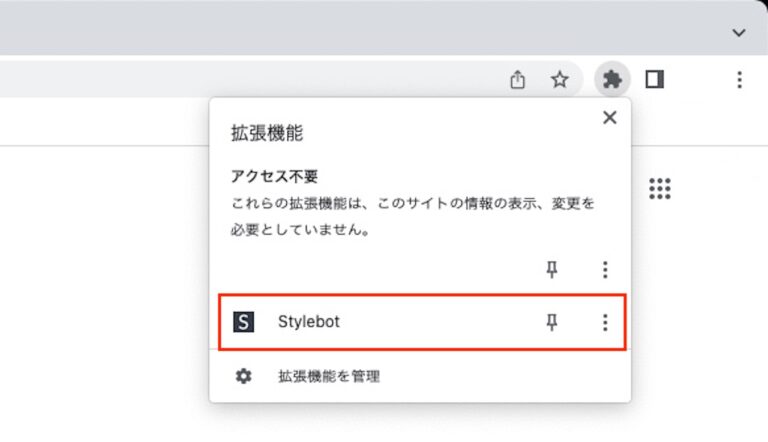Image resolution: width=768 pixels, height=442 pixels.
Task: Pin Stylebot to the toolbar
Action: pyautogui.click(x=552, y=322)
